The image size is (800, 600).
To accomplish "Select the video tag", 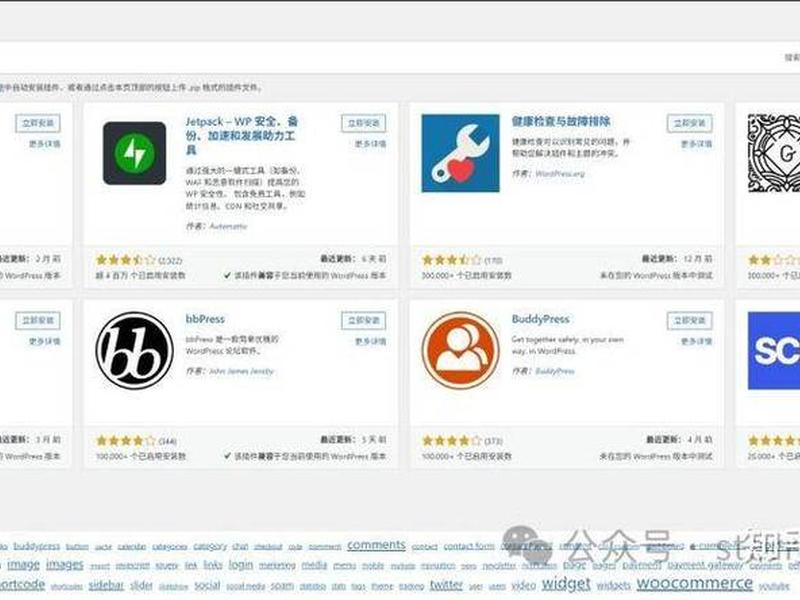I will 523,585.
